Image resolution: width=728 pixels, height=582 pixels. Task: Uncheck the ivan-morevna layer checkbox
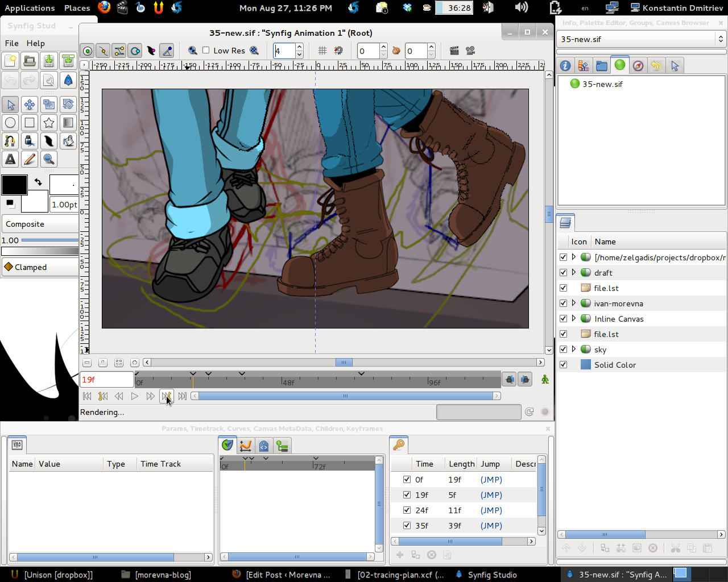click(563, 303)
